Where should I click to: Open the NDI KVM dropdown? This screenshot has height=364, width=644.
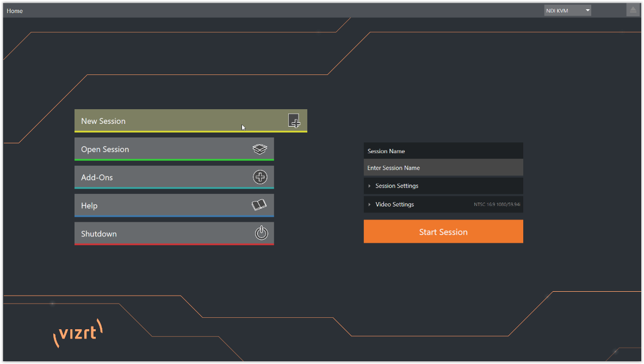coord(568,10)
